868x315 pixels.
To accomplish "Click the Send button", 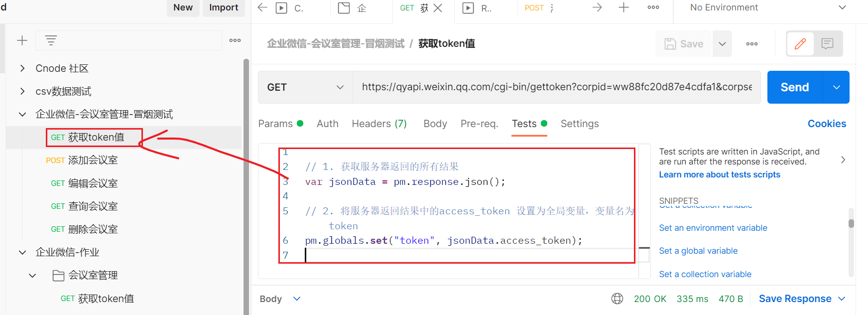I will [795, 87].
